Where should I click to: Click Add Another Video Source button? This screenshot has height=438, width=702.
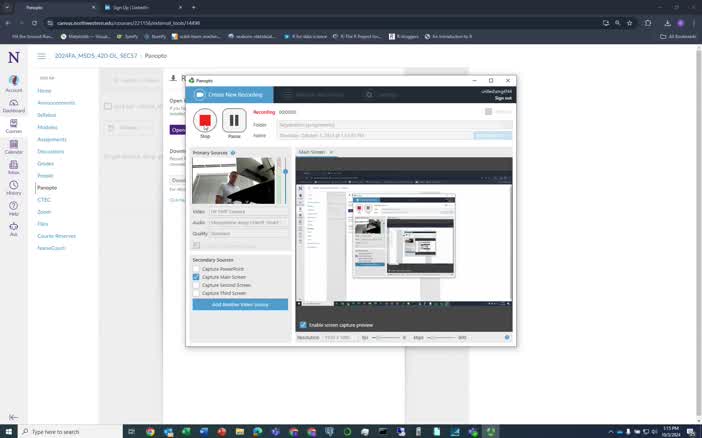coord(240,305)
